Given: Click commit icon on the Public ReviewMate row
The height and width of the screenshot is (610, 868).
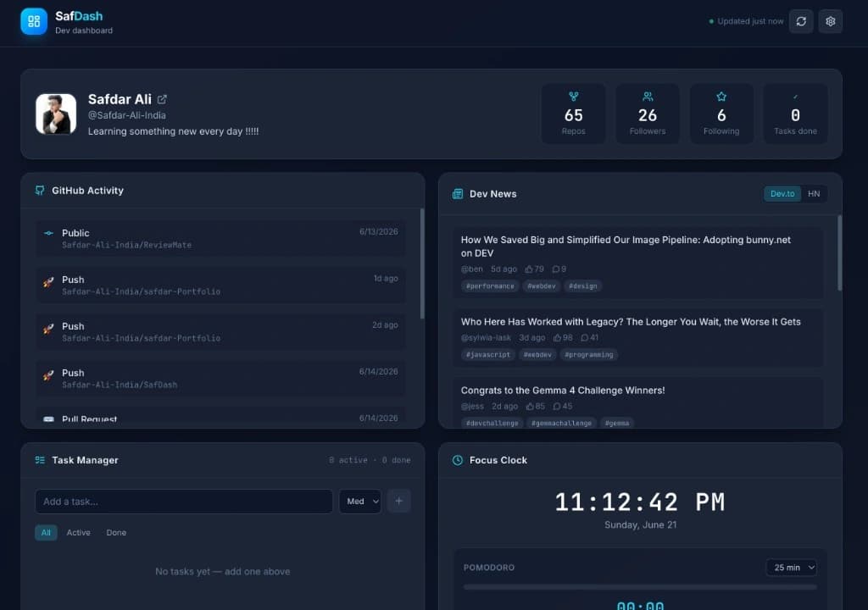Looking at the screenshot, I should [48, 233].
